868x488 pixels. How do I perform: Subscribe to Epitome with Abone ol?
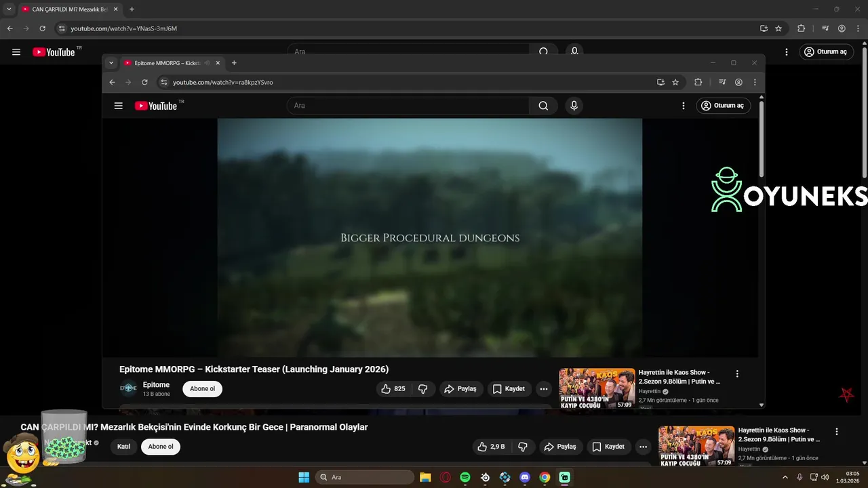[202, 389]
